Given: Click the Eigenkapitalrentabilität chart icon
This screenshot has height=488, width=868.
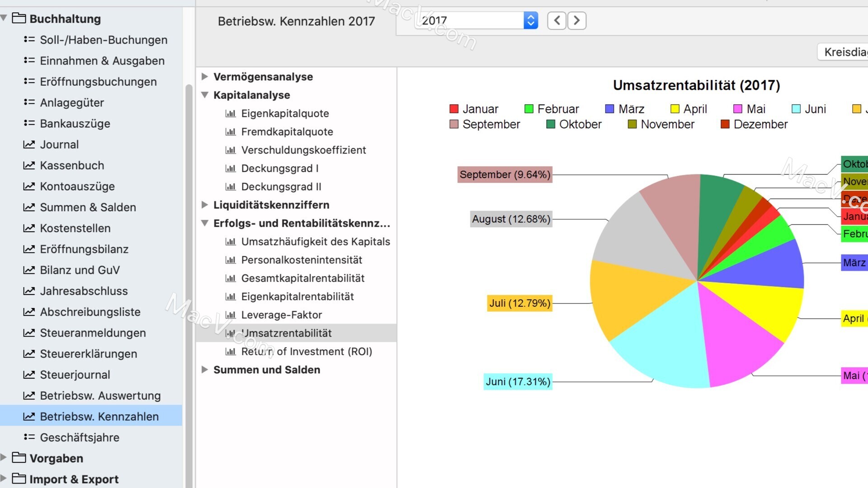Looking at the screenshot, I should (x=230, y=297).
